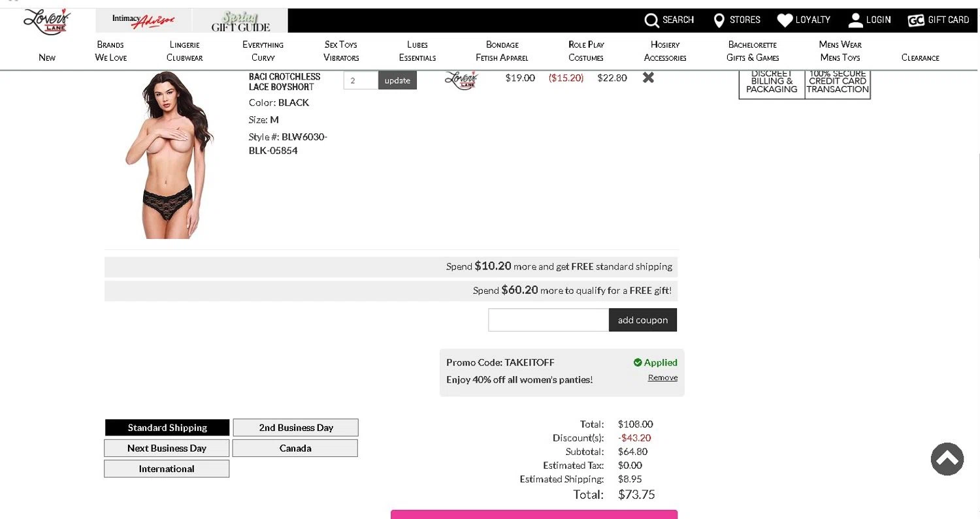Image resolution: width=980 pixels, height=519 pixels.
Task: Select 2nd Business Day shipping
Action: [295, 428]
